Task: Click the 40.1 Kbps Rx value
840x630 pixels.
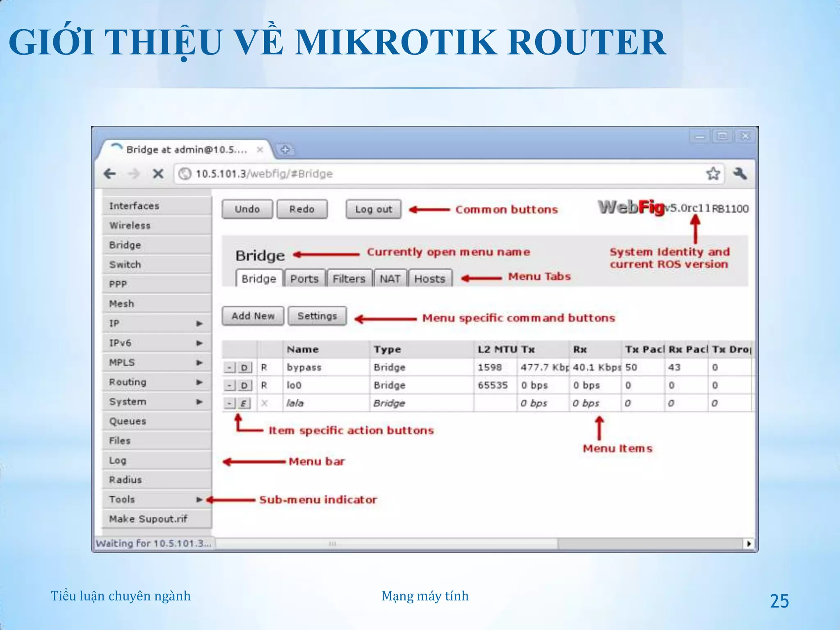Action: coord(597,367)
